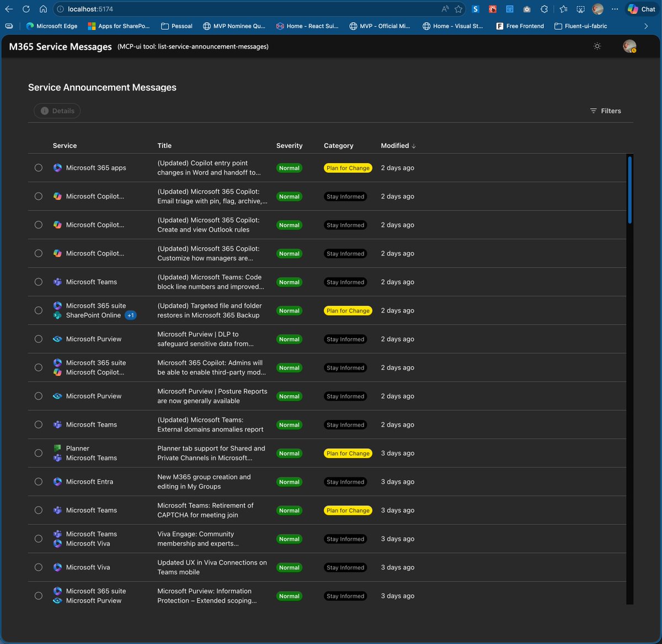Screen dimensions: 662x644
Task: Select the radio button for the Microsoft Entra row
Action: pyautogui.click(x=38, y=481)
